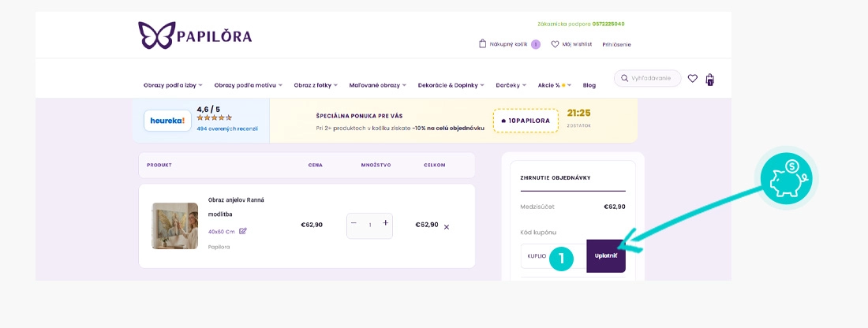Expand the Darčeky menu
Image resolution: width=868 pixels, height=328 pixels.
coord(511,85)
